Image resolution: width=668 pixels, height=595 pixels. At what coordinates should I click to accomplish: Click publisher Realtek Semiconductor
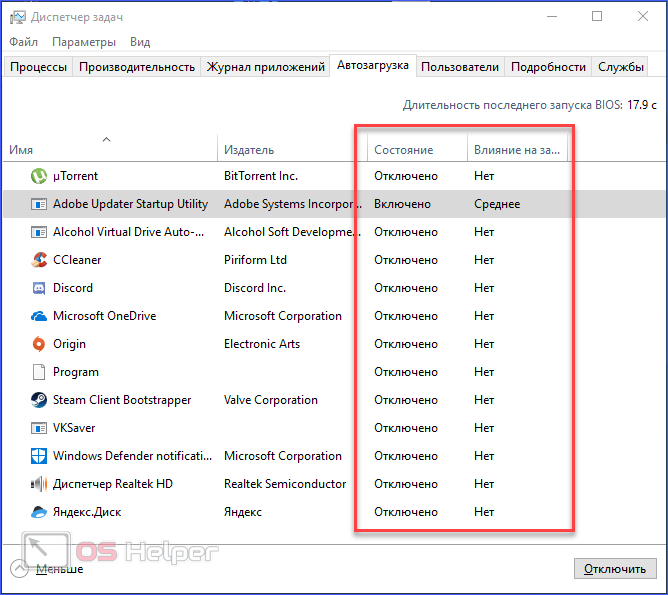coord(285,484)
